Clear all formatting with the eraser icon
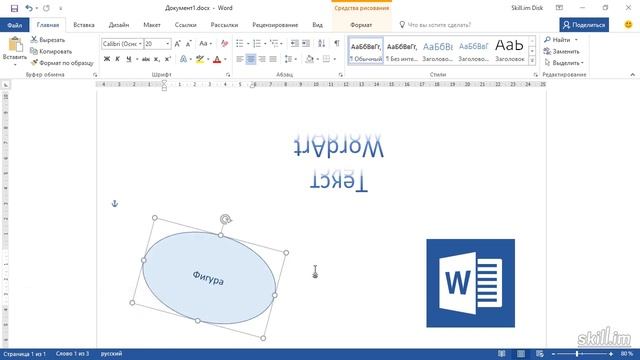 point(224,44)
